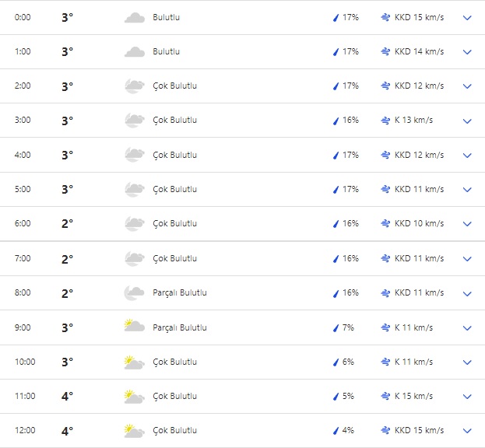Click the sun cloud icon at 11:00
Image resolution: width=485 pixels, height=448 pixels.
[x=135, y=396]
